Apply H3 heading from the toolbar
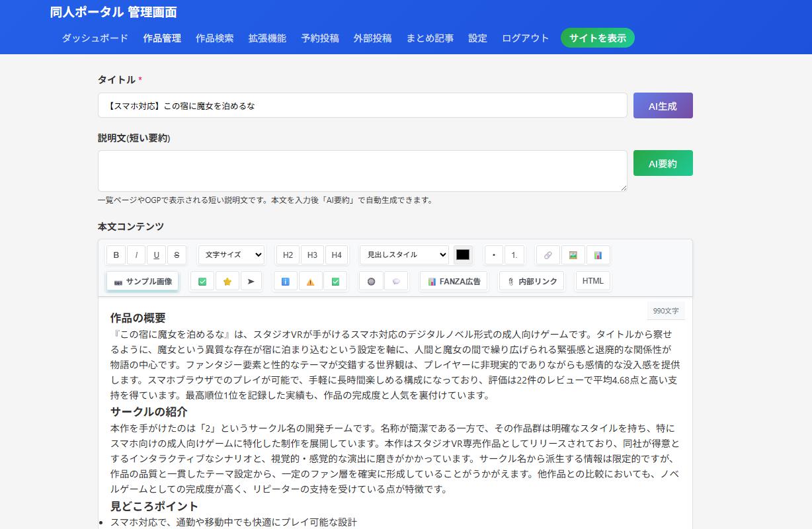The height and width of the screenshot is (529, 812). point(312,255)
